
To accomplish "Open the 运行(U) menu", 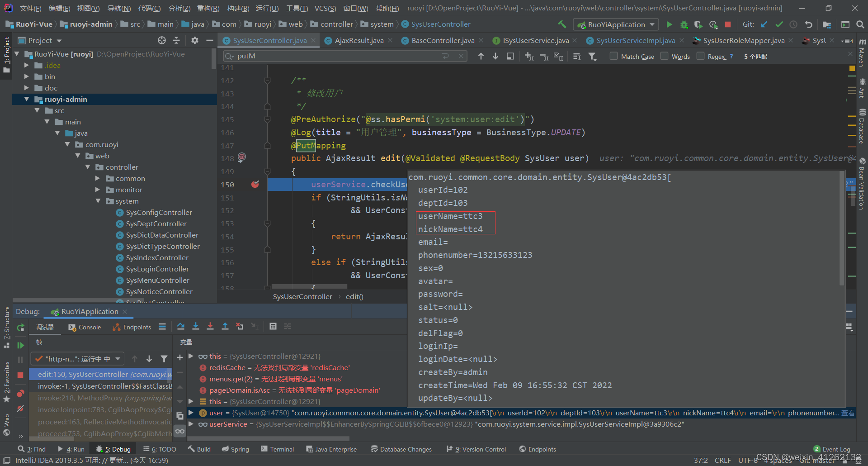I will point(267,9).
